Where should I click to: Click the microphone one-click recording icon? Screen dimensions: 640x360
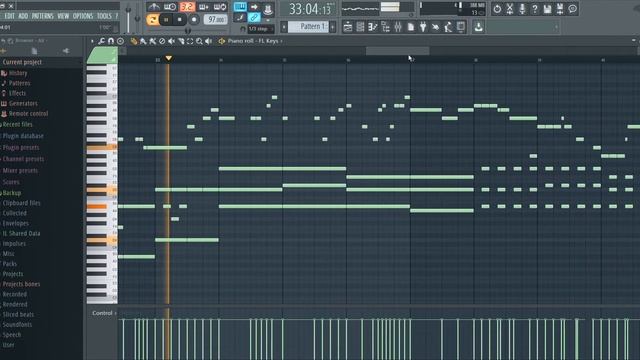[x=522, y=9]
